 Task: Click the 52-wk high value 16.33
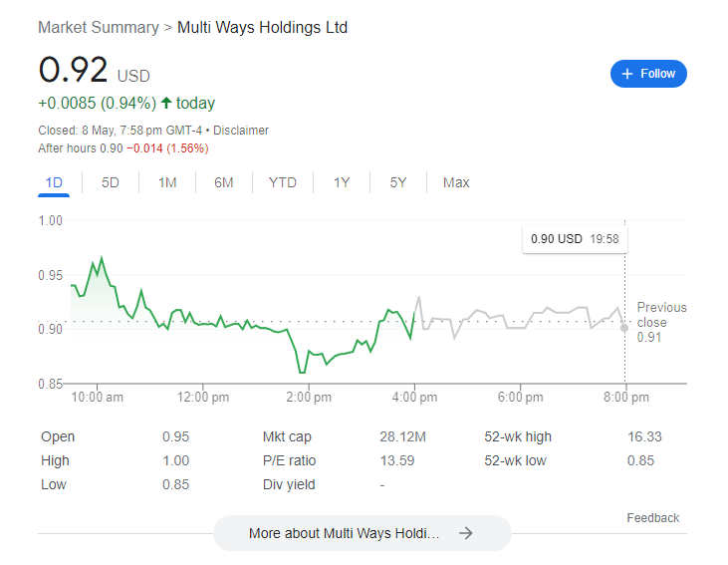[644, 436]
